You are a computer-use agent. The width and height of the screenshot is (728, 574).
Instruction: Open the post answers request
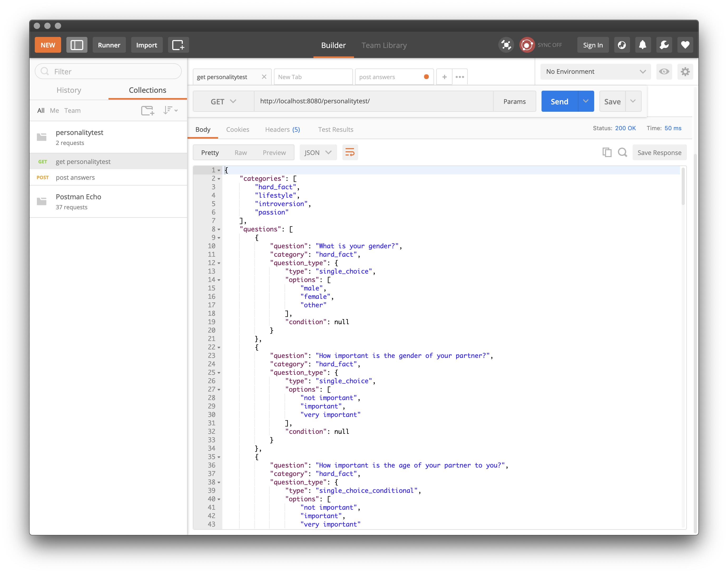click(x=108, y=177)
